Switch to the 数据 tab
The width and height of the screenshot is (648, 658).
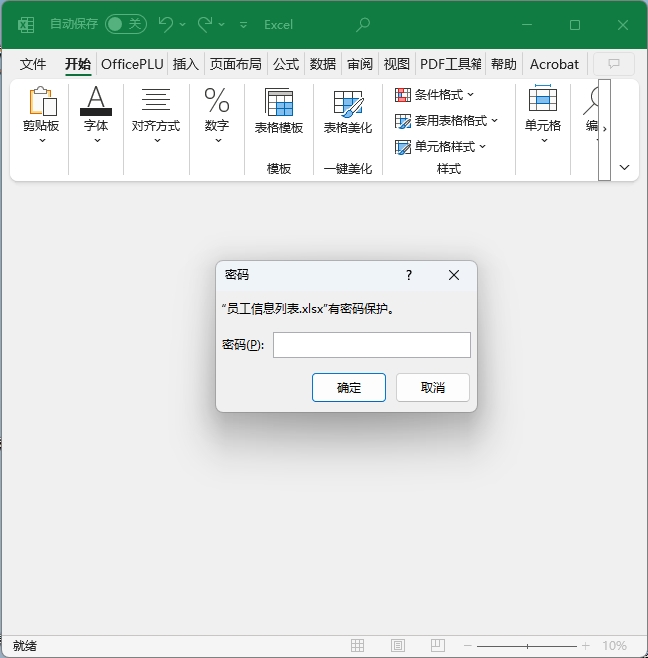323,64
